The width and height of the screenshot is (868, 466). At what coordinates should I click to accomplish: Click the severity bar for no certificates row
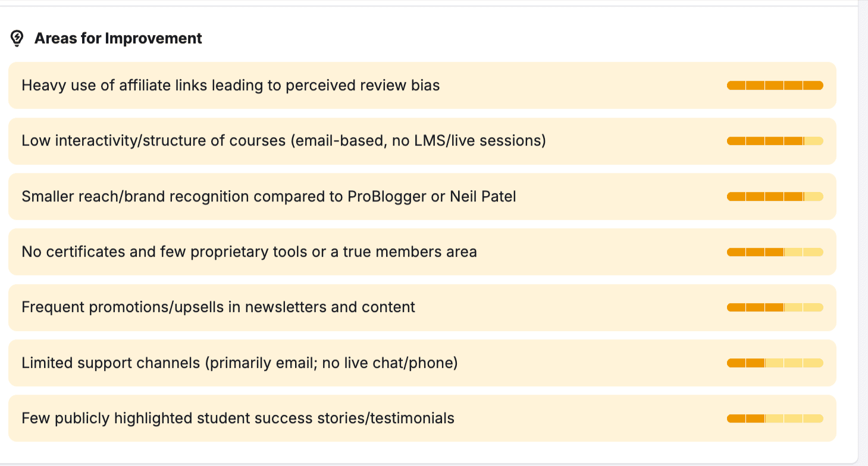[x=775, y=252]
